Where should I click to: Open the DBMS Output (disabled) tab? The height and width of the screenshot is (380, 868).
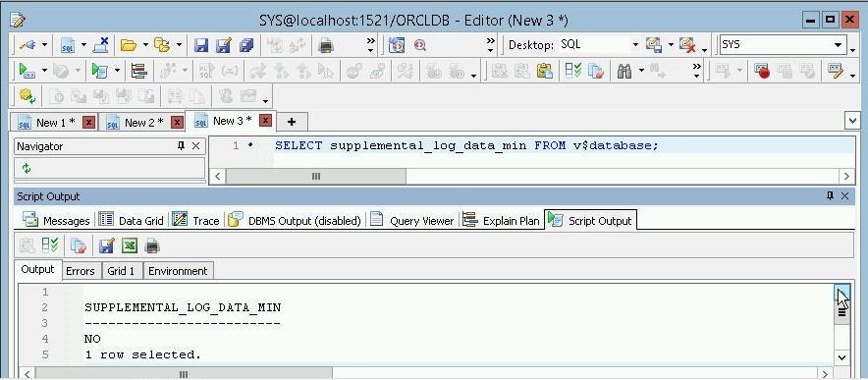295,220
